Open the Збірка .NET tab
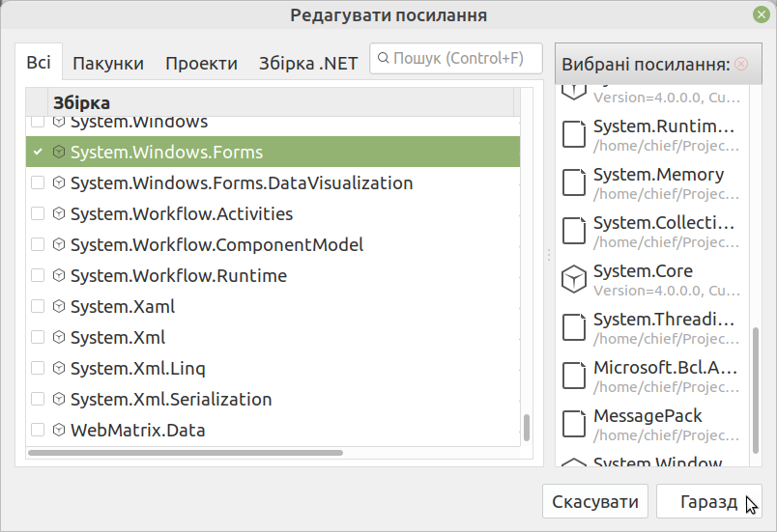Image resolution: width=777 pixels, height=532 pixels. [308, 64]
